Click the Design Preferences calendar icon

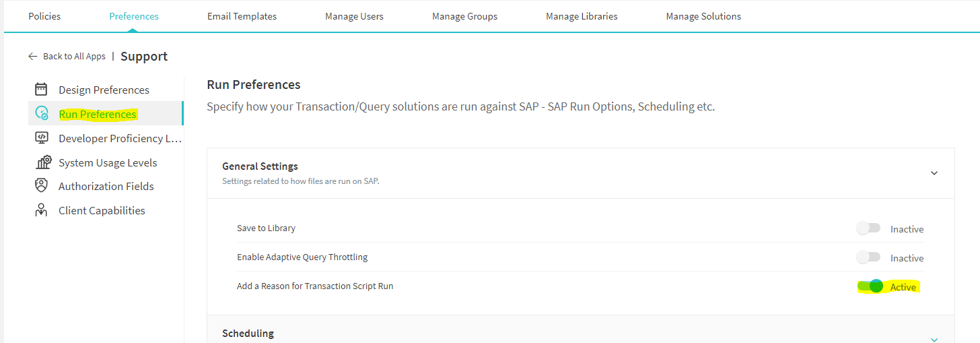pos(41,90)
